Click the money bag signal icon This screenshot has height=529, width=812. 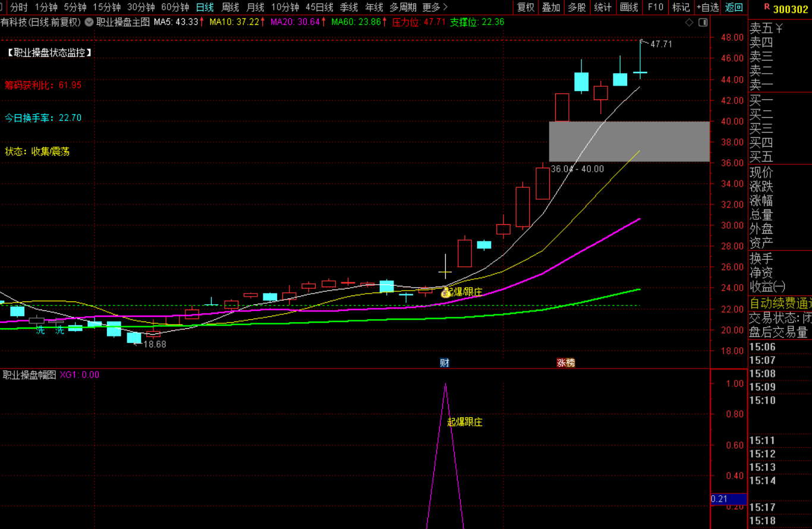[445, 292]
